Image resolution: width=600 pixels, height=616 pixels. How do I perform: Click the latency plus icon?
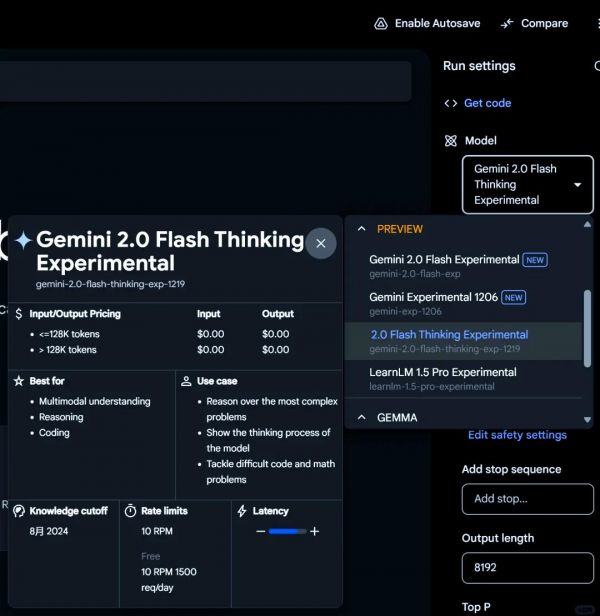(x=314, y=532)
